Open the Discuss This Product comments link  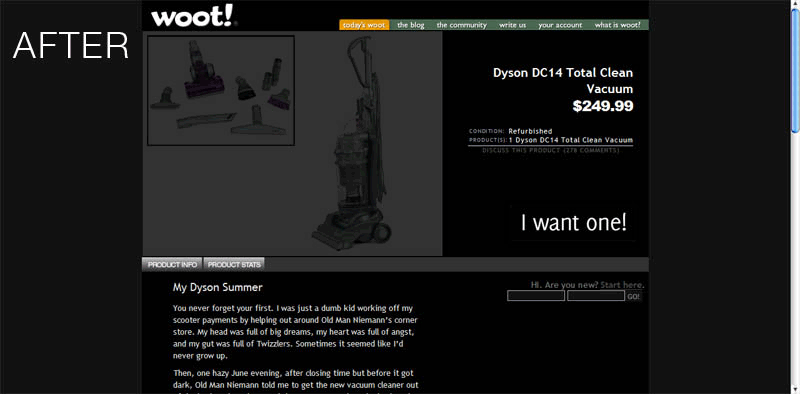pos(551,151)
